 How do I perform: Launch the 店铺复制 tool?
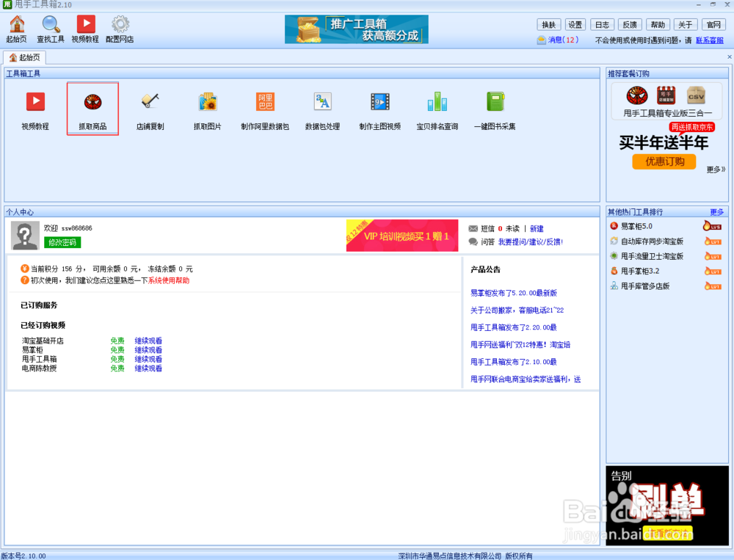click(x=150, y=111)
